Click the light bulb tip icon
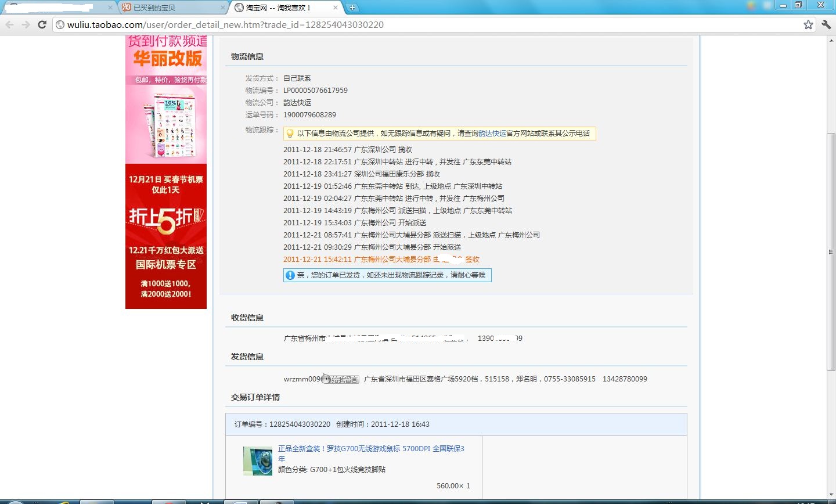The width and height of the screenshot is (836, 504). pyautogui.click(x=290, y=134)
